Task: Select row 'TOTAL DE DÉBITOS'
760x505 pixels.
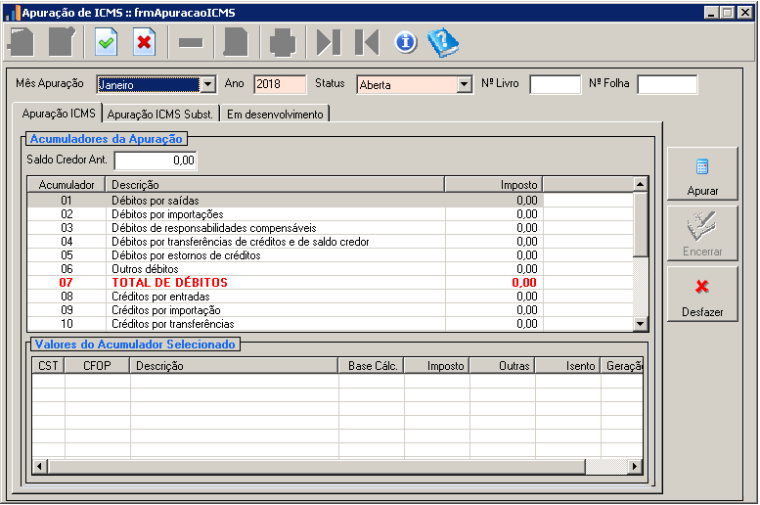Action: (330, 283)
